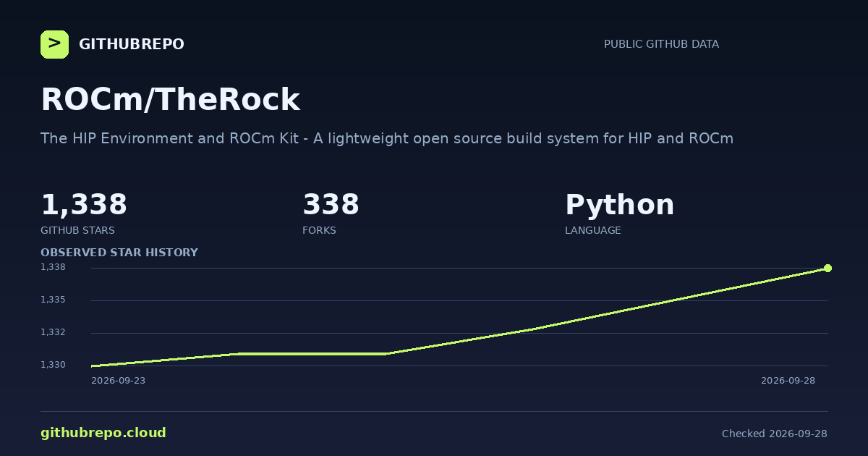Select the repository description about HIP Environment
The width and height of the screenshot is (868, 456).
(x=387, y=138)
